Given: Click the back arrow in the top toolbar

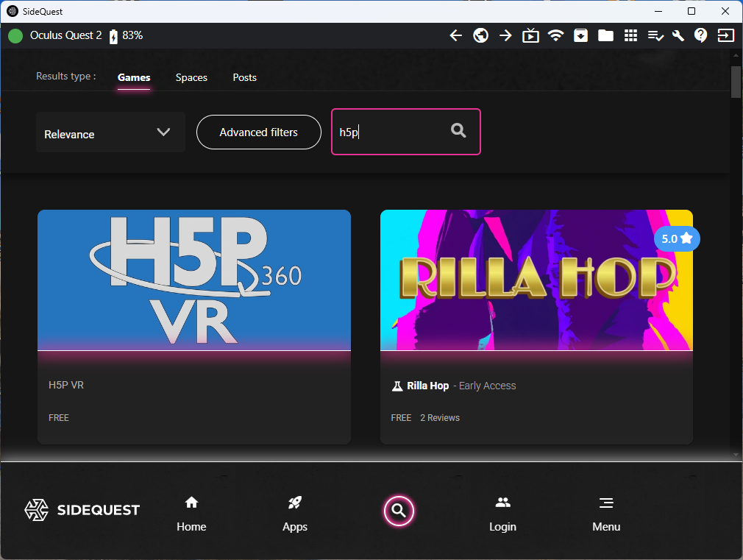Looking at the screenshot, I should click(x=456, y=35).
